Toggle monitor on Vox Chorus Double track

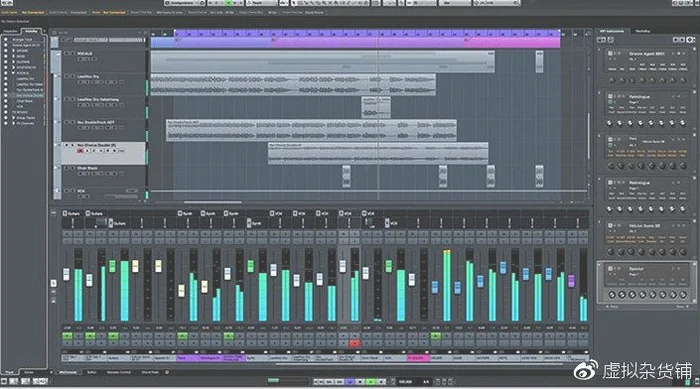(87, 151)
